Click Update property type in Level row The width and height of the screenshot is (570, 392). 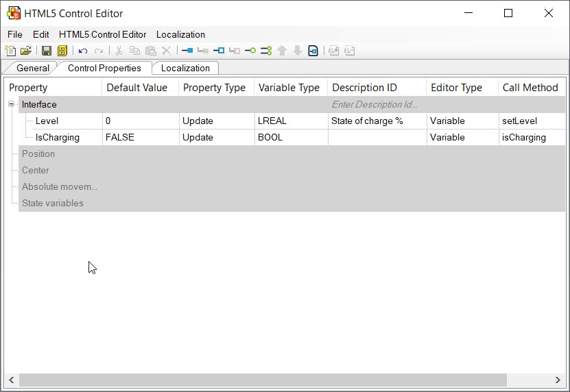point(216,121)
